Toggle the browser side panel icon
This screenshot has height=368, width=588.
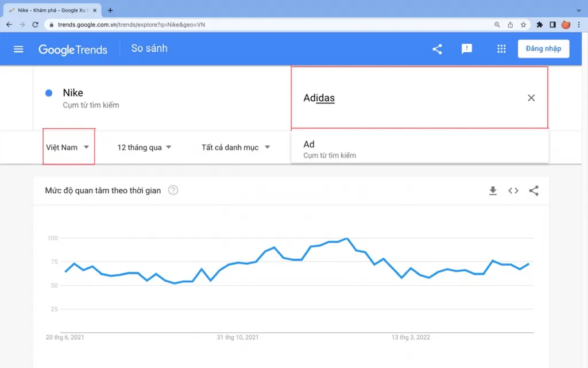[552, 25]
